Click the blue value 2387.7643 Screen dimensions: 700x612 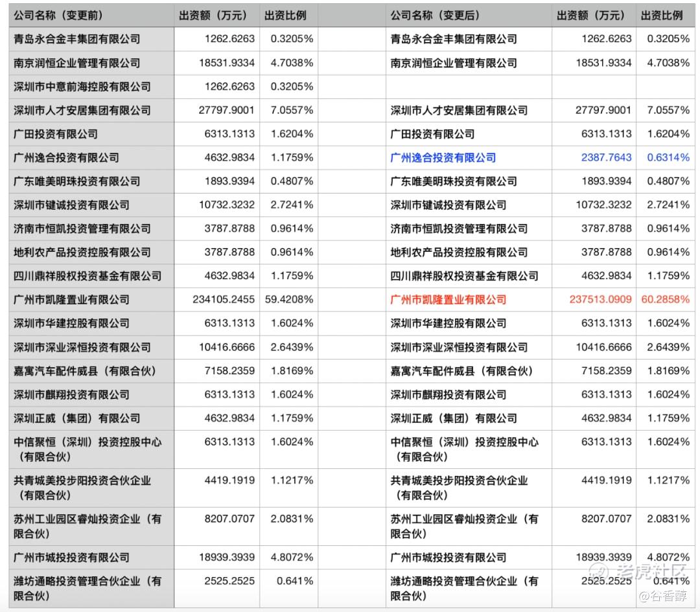click(x=606, y=157)
